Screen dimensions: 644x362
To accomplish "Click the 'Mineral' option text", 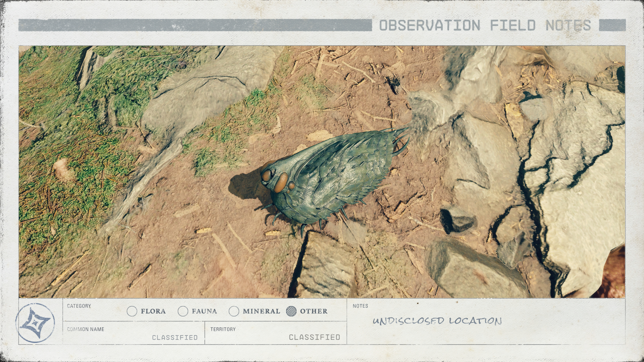I will 261,311.
